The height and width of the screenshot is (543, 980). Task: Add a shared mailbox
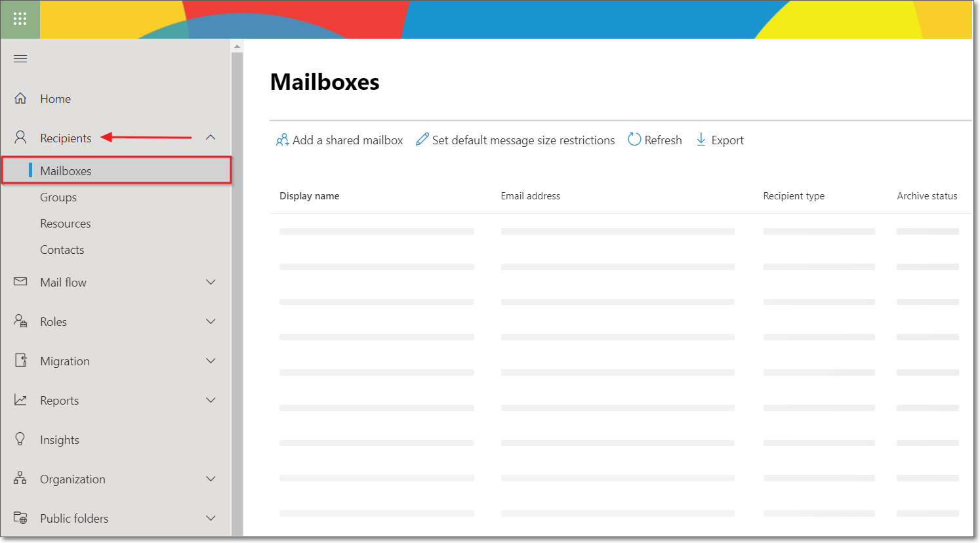click(x=338, y=139)
